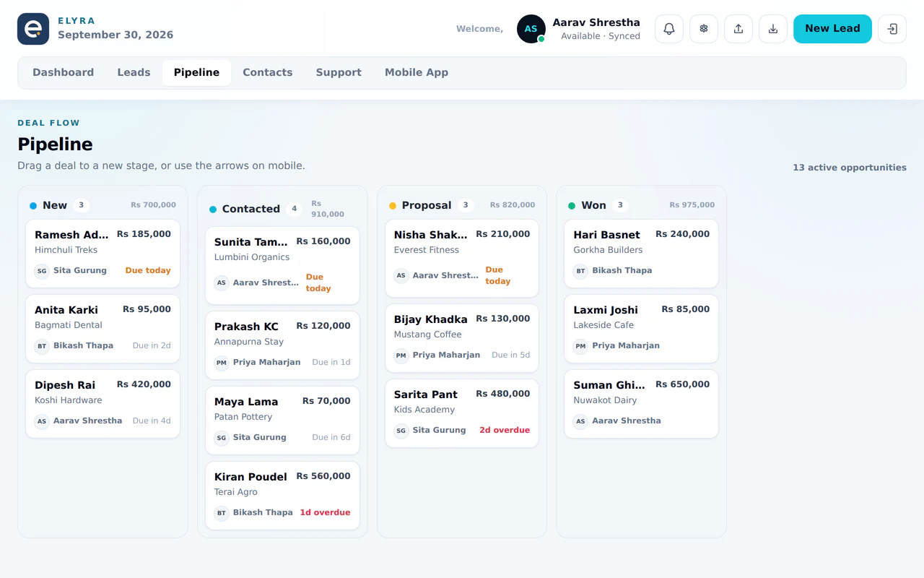Click the 13 active opportunities text
924x578 pixels.
click(850, 168)
